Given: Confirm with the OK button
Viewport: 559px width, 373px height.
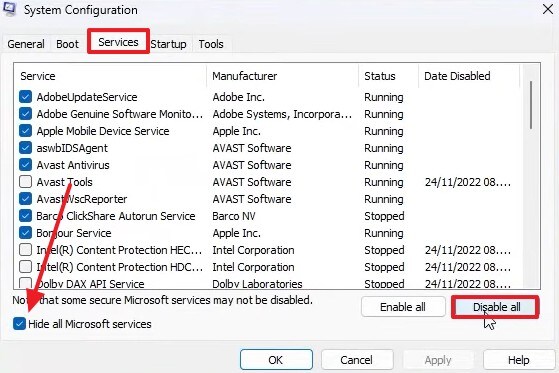Looking at the screenshot, I should coord(276,360).
